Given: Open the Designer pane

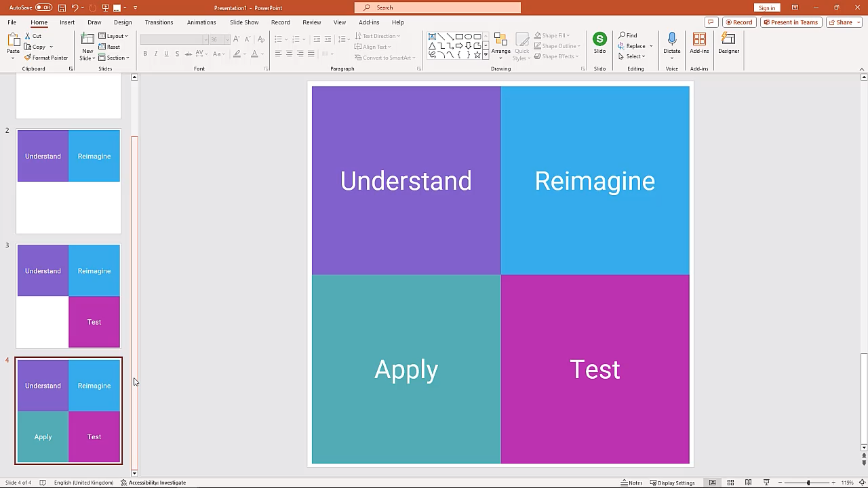Looking at the screenshot, I should point(728,43).
